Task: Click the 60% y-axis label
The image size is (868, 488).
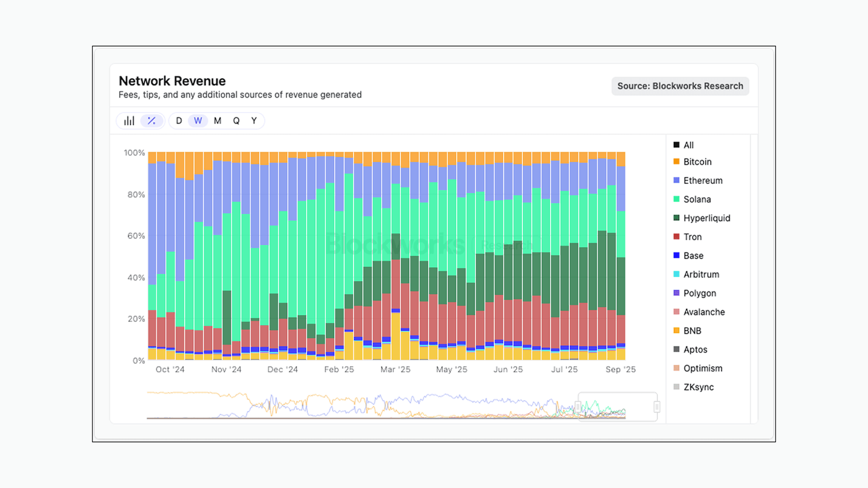Action: point(136,236)
